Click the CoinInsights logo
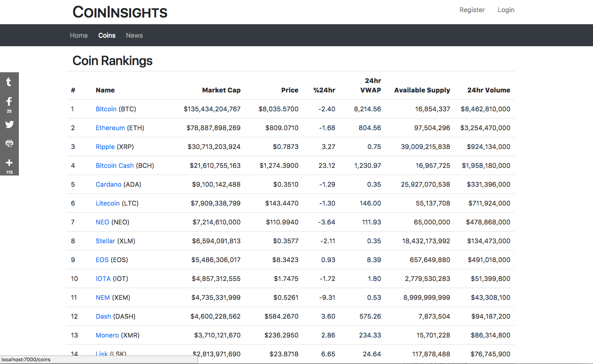The width and height of the screenshot is (593, 364). tap(120, 12)
